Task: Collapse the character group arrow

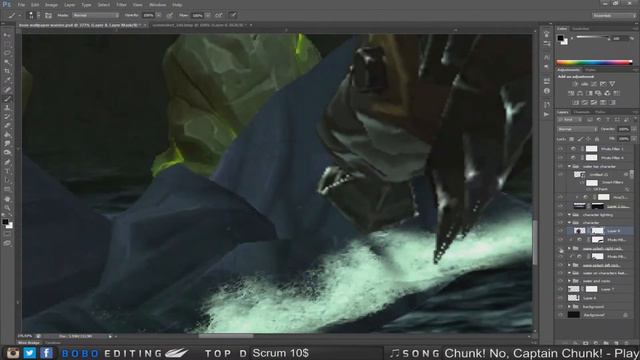Action: (x=569, y=223)
